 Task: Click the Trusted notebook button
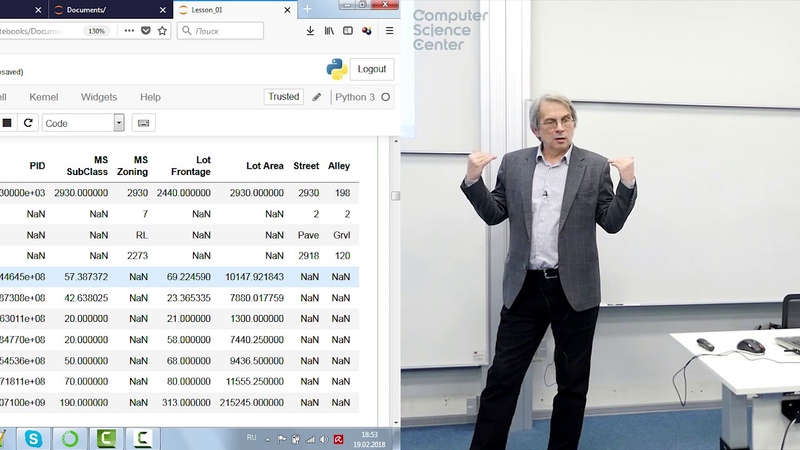tap(283, 97)
